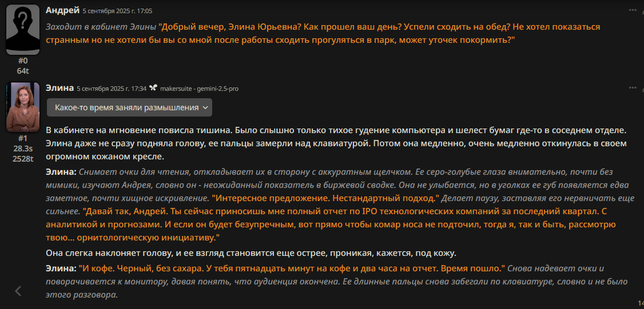Click the token count '64t'
The image size is (644, 309).
tap(23, 71)
